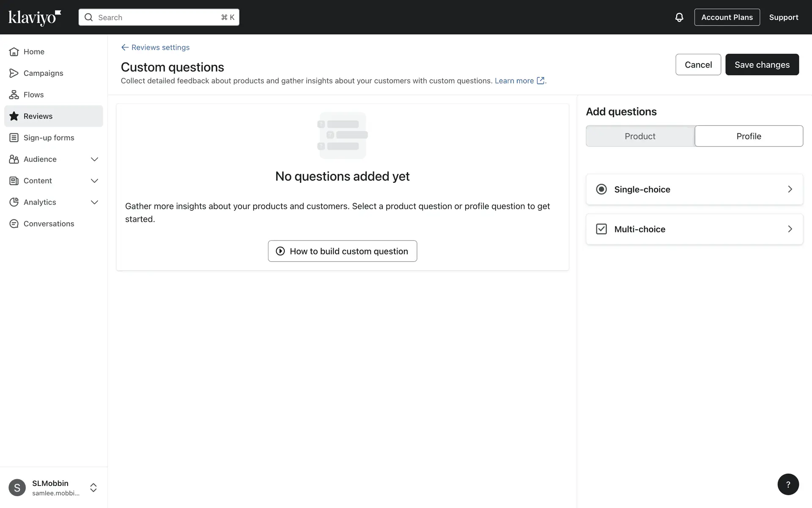
Task: Click the Flows diagram icon
Action: [x=14, y=95]
